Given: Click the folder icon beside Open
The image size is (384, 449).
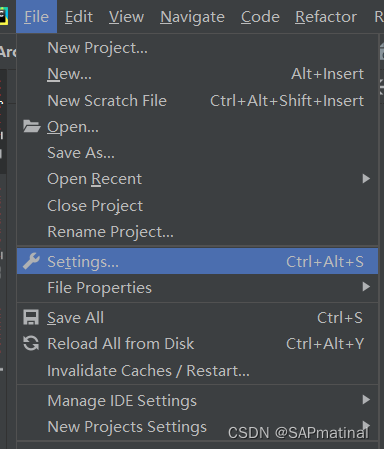Looking at the screenshot, I should tap(32, 127).
